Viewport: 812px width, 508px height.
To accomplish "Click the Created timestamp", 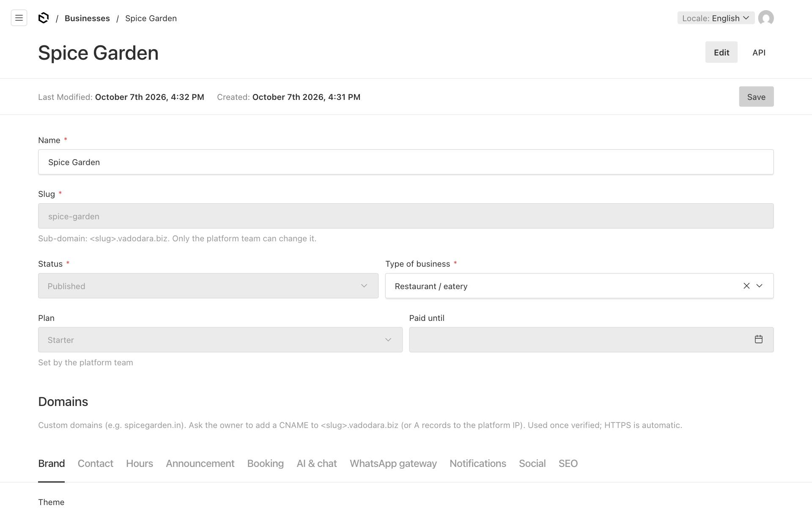I will click(289, 97).
